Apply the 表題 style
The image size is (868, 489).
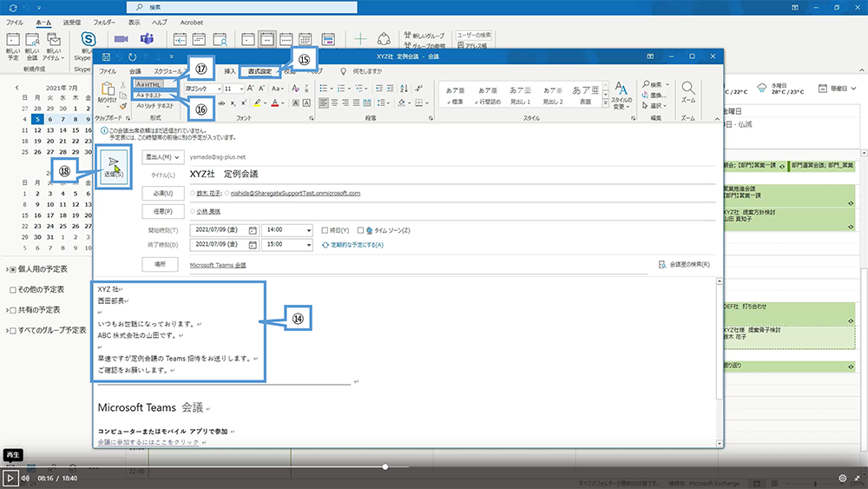pyautogui.click(x=585, y=95)
